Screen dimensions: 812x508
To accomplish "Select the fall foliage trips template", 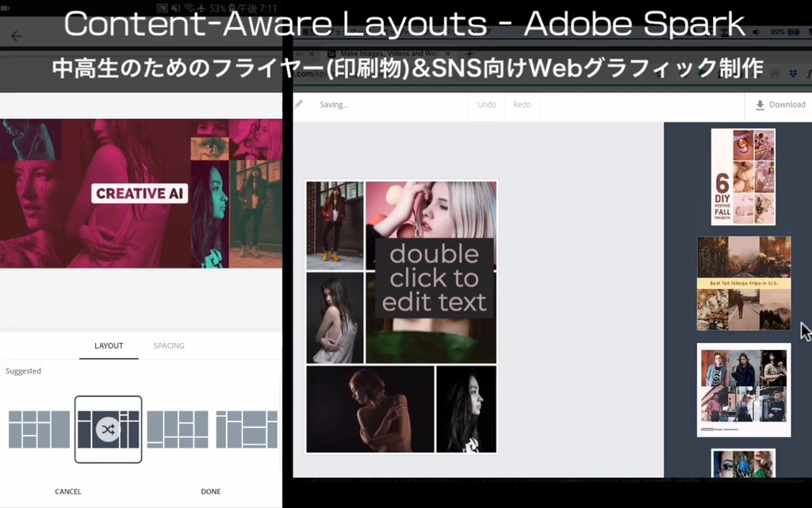I will pyautogui.click(x=744, y=283).
